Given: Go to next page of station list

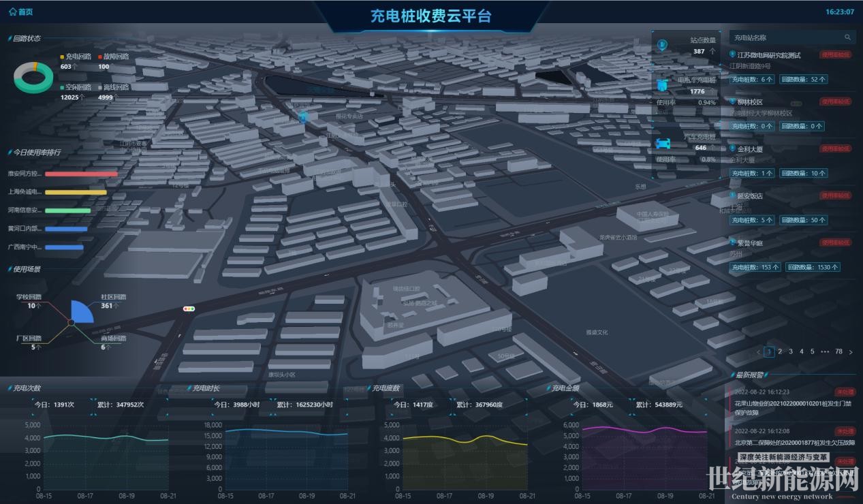Looking at the screenshot, I should (x=851, y=352).
